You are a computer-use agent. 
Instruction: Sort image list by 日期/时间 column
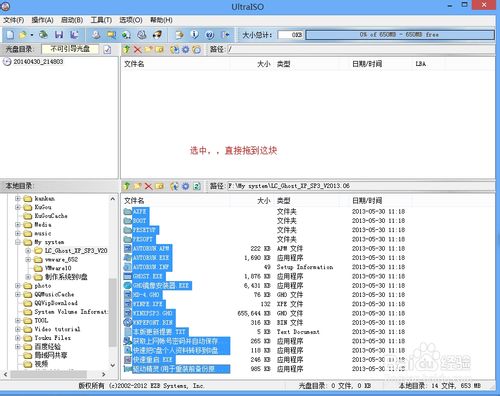click(367, 64)
